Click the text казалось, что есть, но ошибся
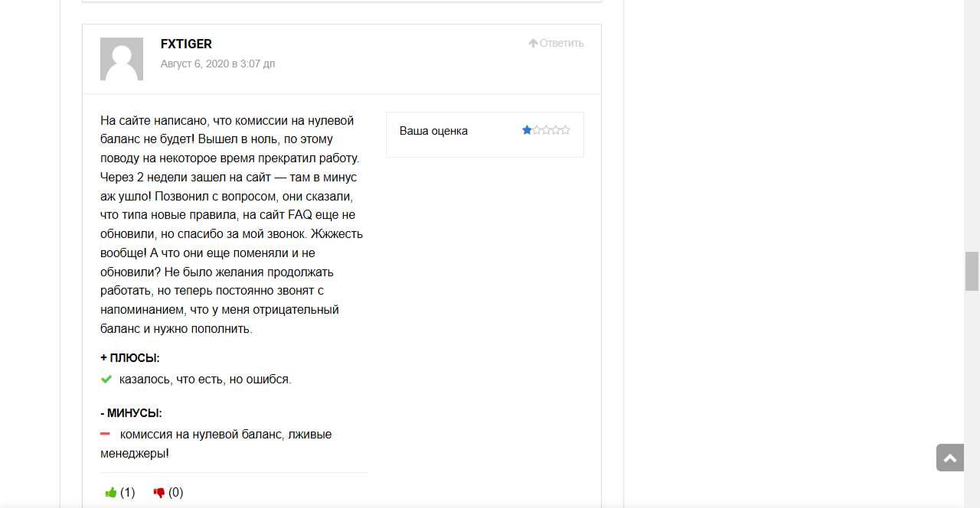 (205, 379)
